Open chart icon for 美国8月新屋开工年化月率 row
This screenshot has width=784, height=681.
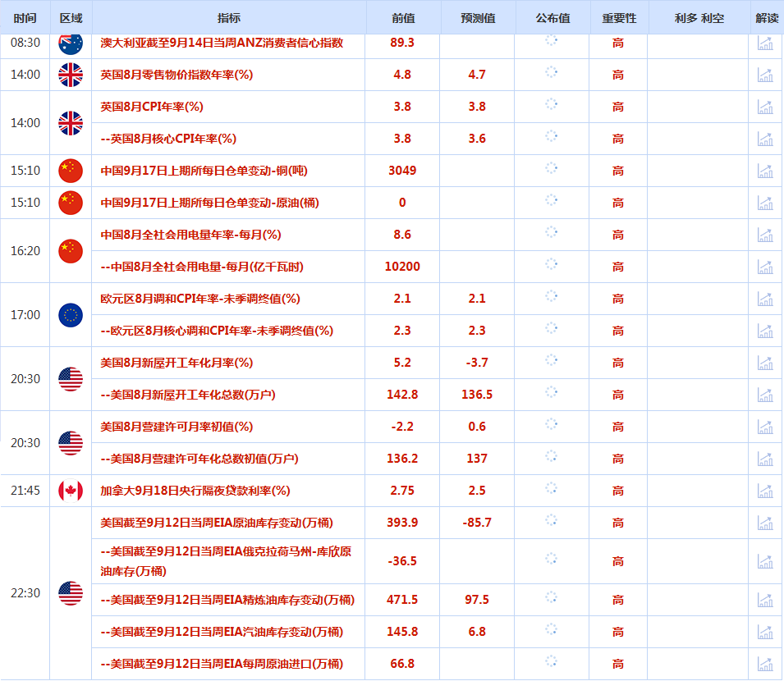(765, 363)
